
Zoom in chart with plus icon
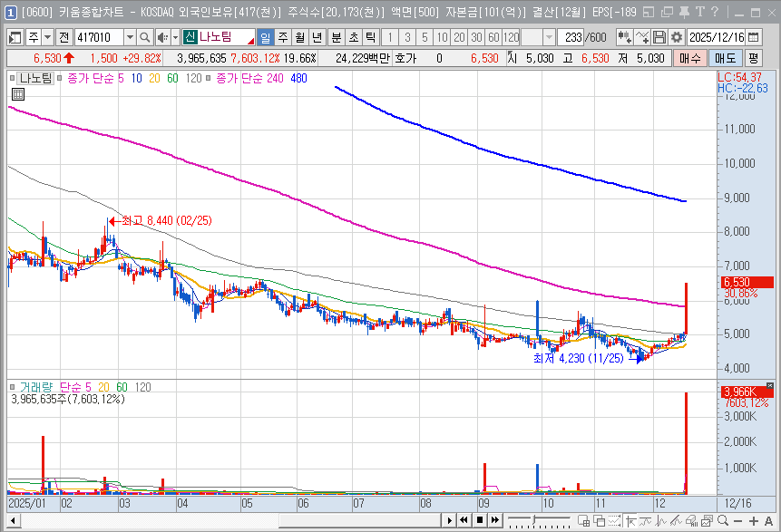pos(754,521)
